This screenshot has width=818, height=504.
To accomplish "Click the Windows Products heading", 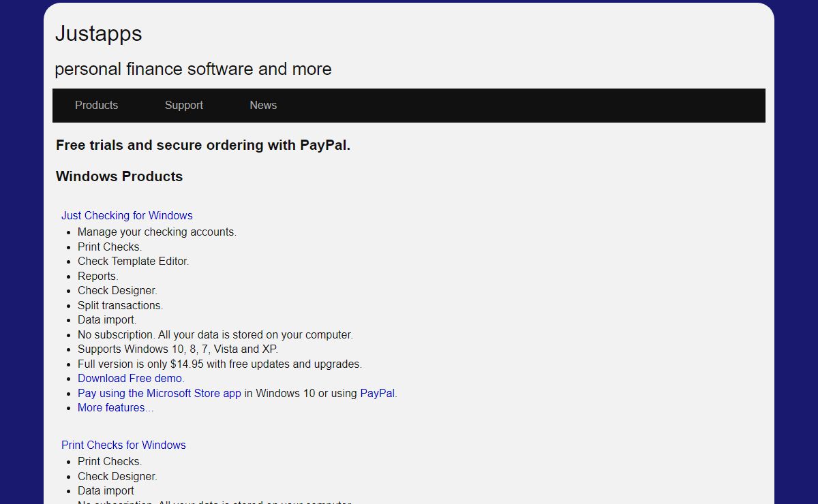I will point(119,176).
